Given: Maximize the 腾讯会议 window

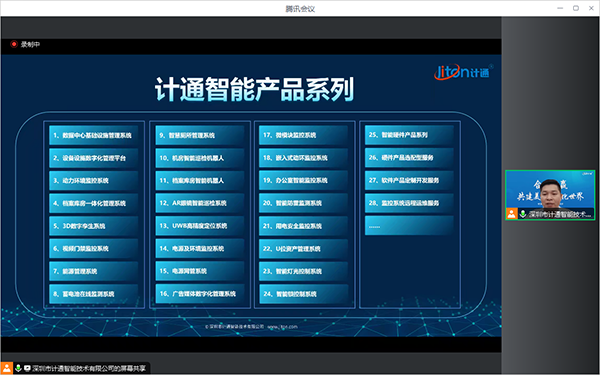Looking at the screenshot, I should click(576, 8).
